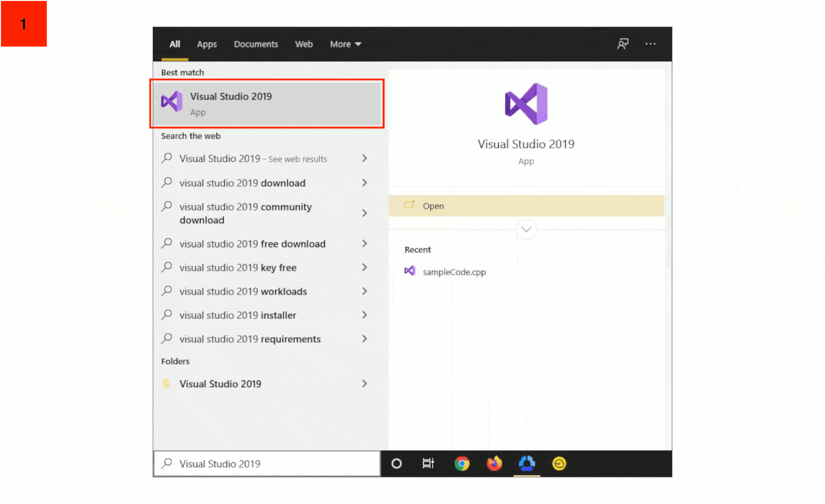The image size is (825, 504).
Task: Click the blue active app icon on taskbar
Action: [x=526, y=464]
